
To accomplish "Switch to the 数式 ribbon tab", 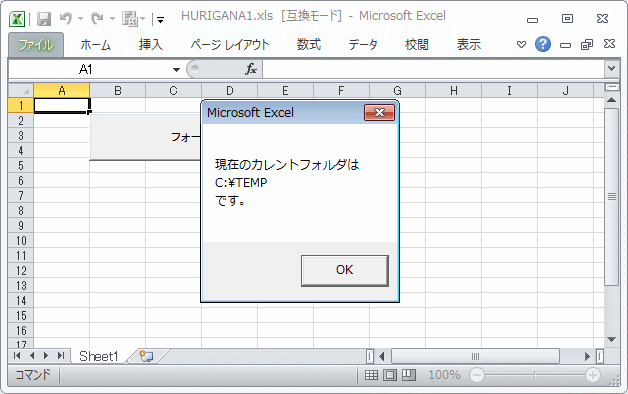I will pyautogui.click(x=309, y=45).
